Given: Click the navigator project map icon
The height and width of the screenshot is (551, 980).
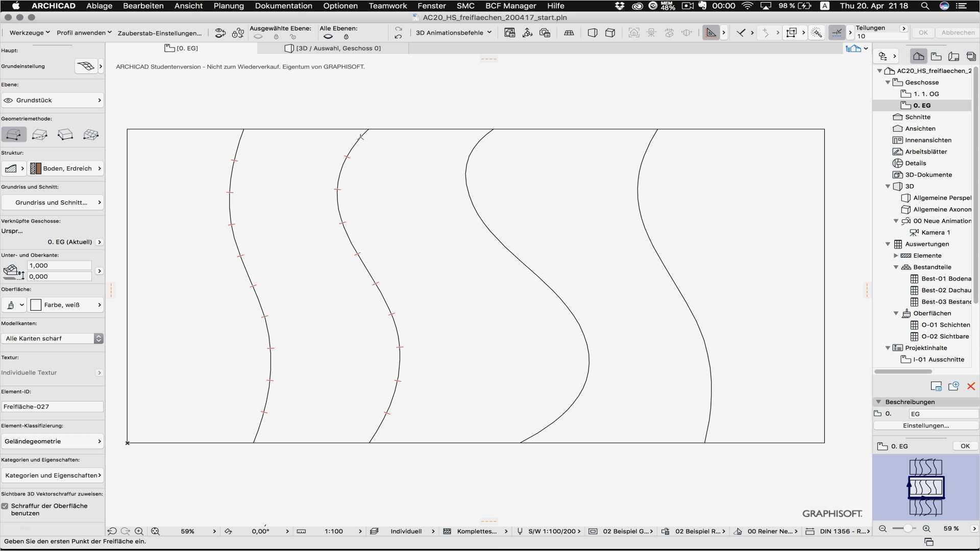Looking at the screenshot, I should 918,56.
